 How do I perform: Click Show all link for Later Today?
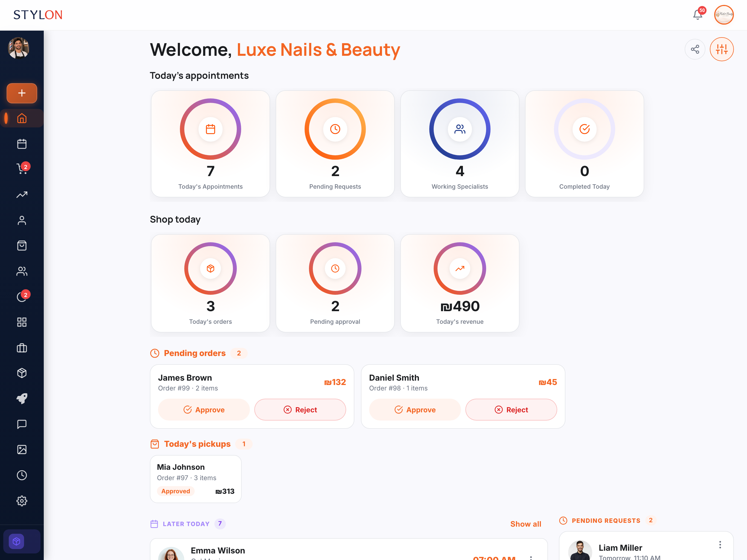[x=526, y=524]
